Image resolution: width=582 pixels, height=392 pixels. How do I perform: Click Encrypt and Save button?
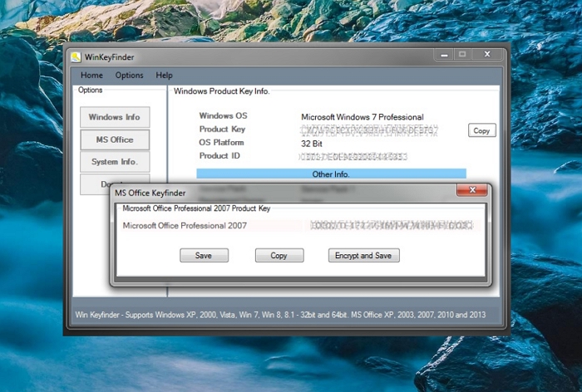click(x=364, y=256)
